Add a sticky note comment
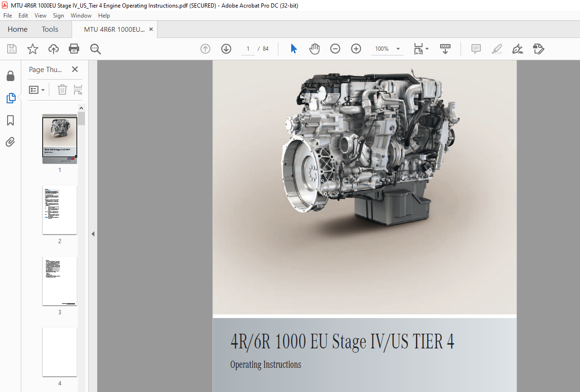 point(476,49)
